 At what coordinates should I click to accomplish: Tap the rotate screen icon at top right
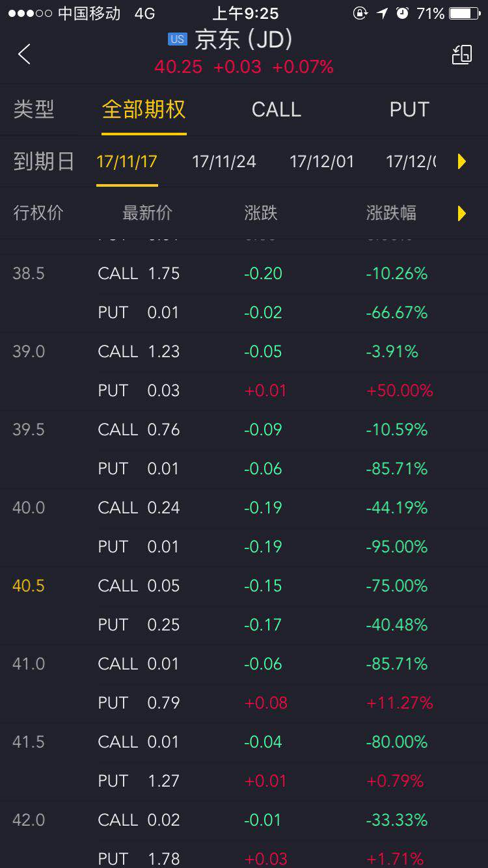click(462, 55)
